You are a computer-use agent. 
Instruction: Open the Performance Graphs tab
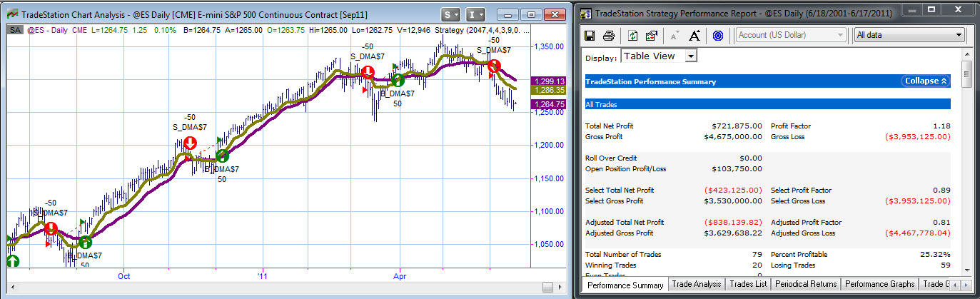880,284
